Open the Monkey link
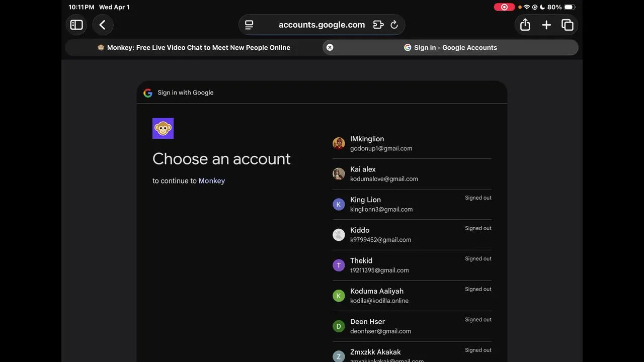The width and height of the screenshot is (644, 362). click(212, 180)
